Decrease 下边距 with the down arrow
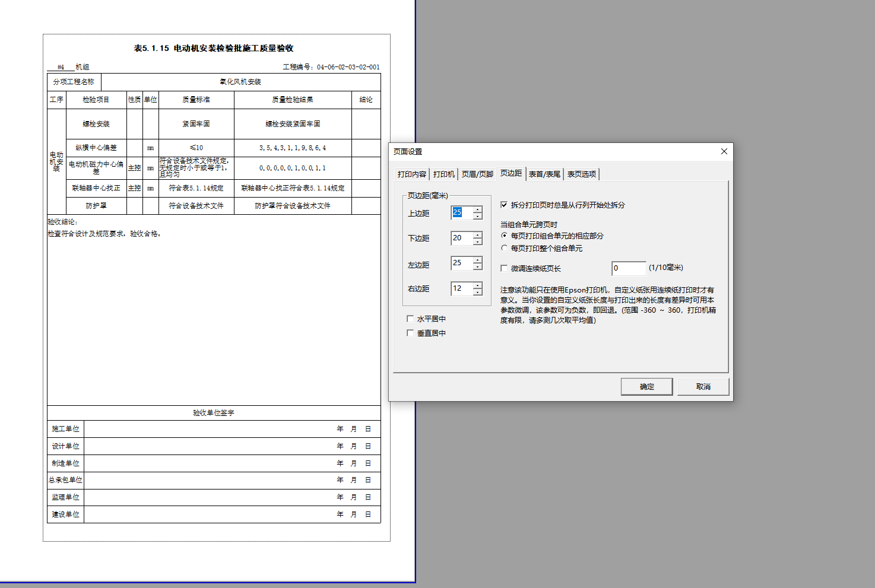 coord(478,241)
